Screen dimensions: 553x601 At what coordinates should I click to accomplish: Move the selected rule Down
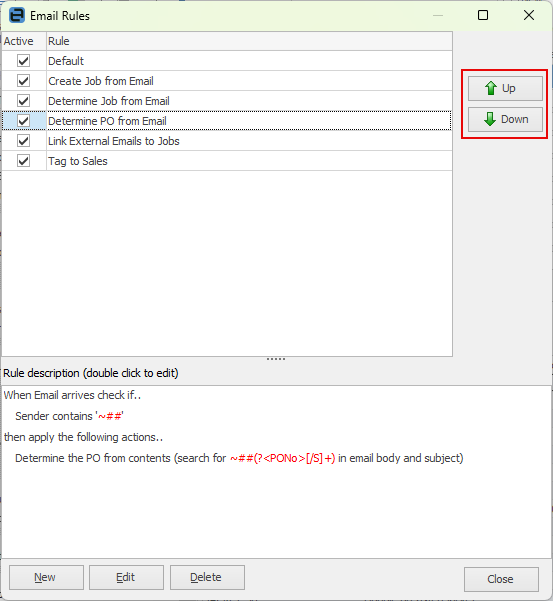tap(505, 120)
